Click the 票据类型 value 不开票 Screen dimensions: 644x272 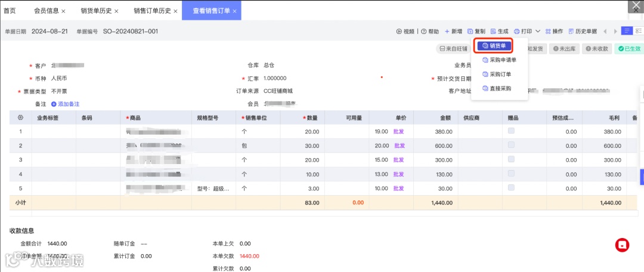59,91
